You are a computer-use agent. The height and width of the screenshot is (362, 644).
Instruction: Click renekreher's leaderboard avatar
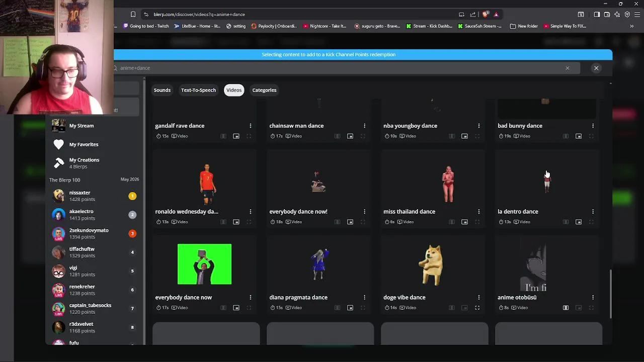click(x=58, y=290)
